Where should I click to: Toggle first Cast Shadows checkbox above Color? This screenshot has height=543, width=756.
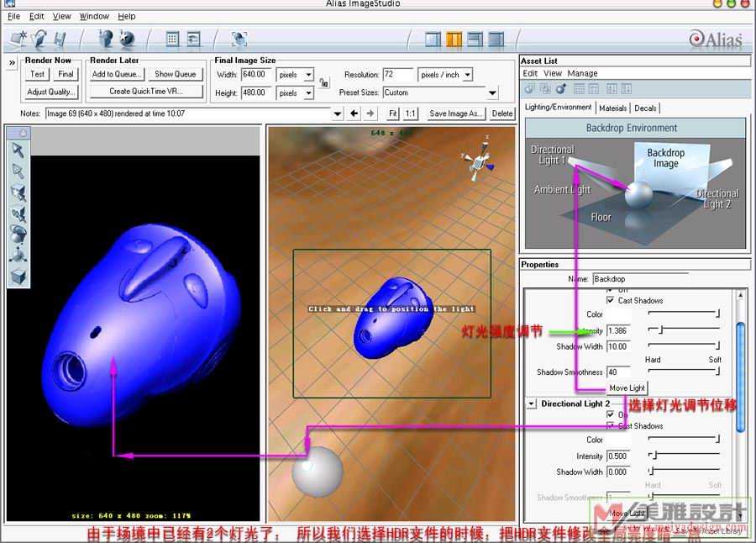[610, 300]
